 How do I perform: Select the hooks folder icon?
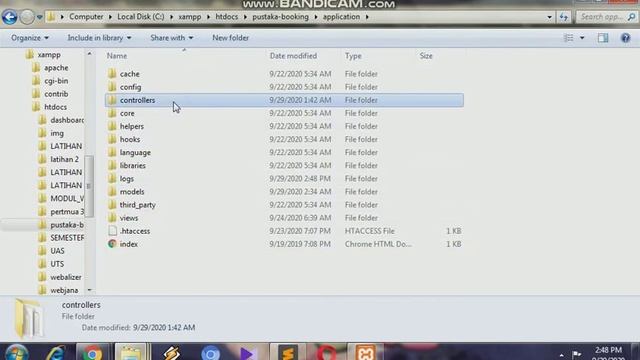pyautogui.click(x=112, y=139)
